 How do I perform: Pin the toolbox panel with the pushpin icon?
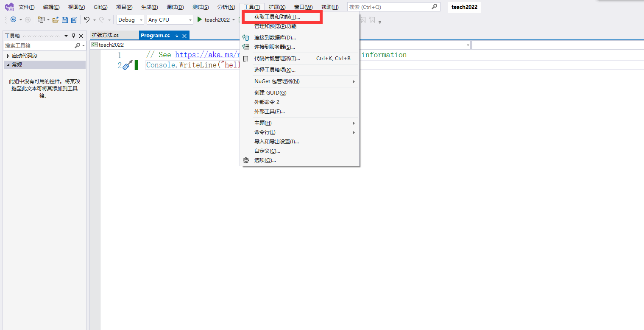73,36
